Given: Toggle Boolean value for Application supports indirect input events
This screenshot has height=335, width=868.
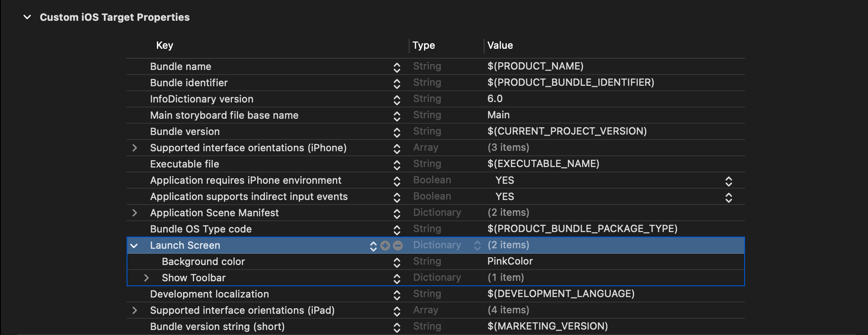Looking at the screenshot, I should tap(728, 197).
